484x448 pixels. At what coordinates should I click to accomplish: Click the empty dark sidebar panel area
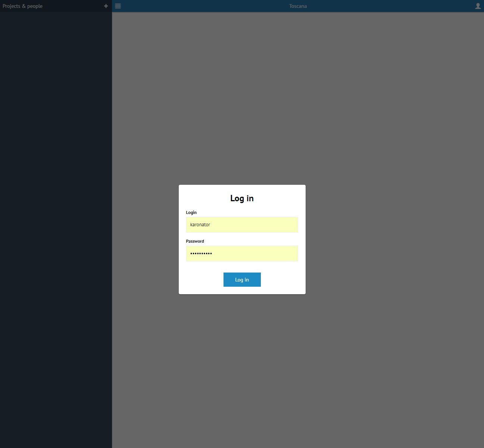pos(56,224)
